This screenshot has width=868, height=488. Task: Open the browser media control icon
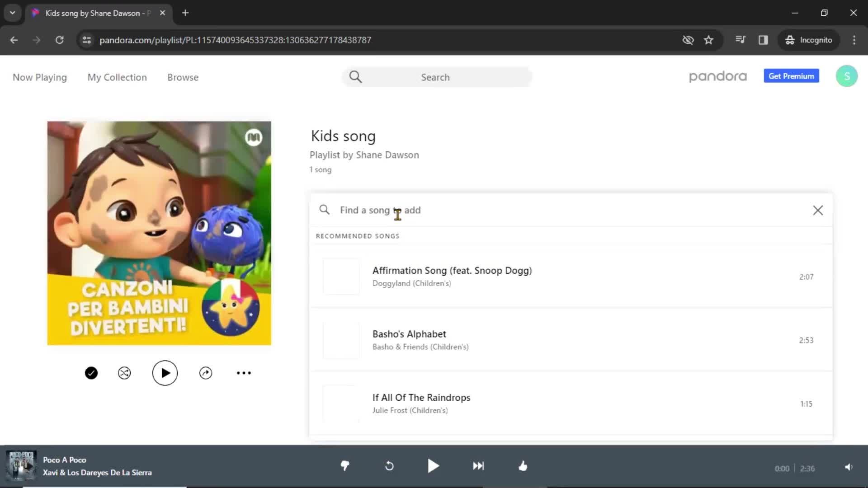(x=741, y=40)
